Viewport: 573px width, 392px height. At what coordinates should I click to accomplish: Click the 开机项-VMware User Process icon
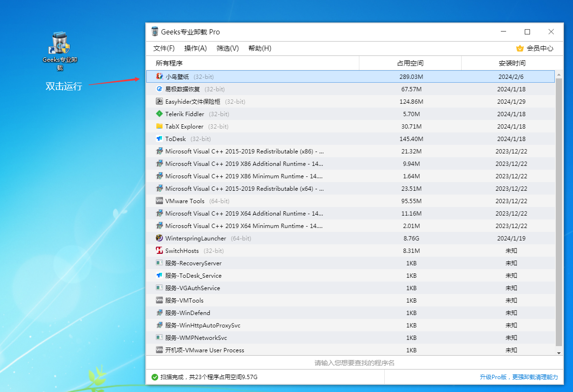pos(159,350)
